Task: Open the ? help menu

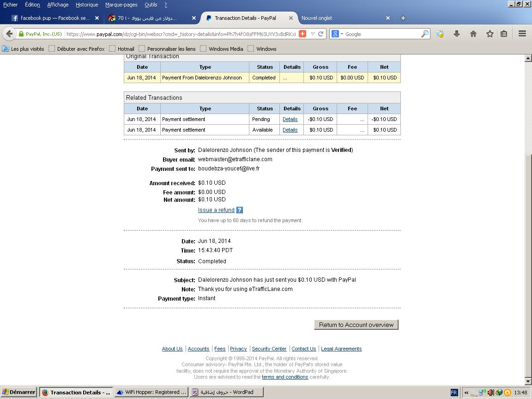Action: click(166, 5)
